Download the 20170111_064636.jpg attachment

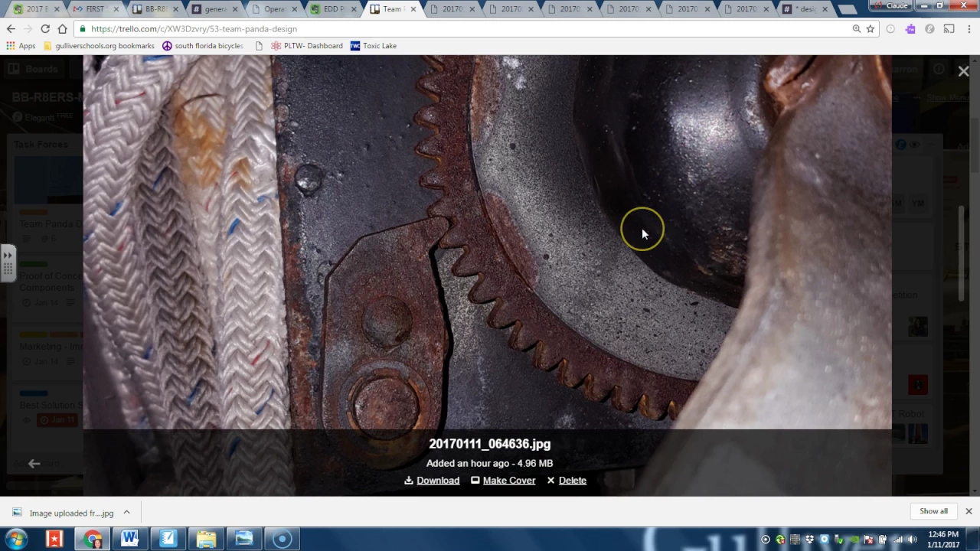coord(432,481)
